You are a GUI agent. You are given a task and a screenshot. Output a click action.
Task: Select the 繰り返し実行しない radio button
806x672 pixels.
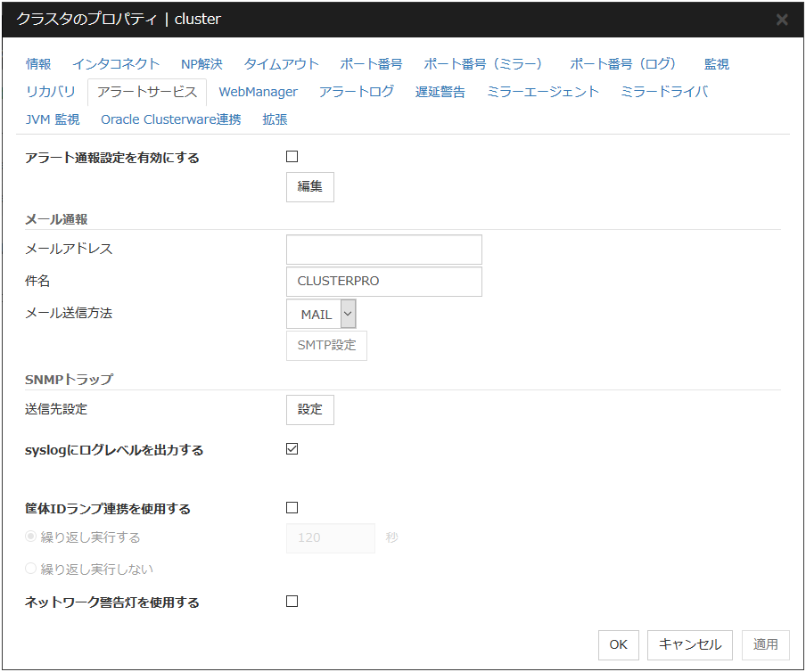point(31,569)
